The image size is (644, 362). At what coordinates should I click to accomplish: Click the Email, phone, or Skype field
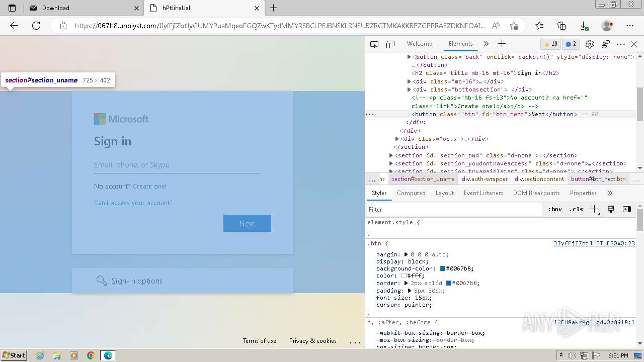(x=177, y=165)
